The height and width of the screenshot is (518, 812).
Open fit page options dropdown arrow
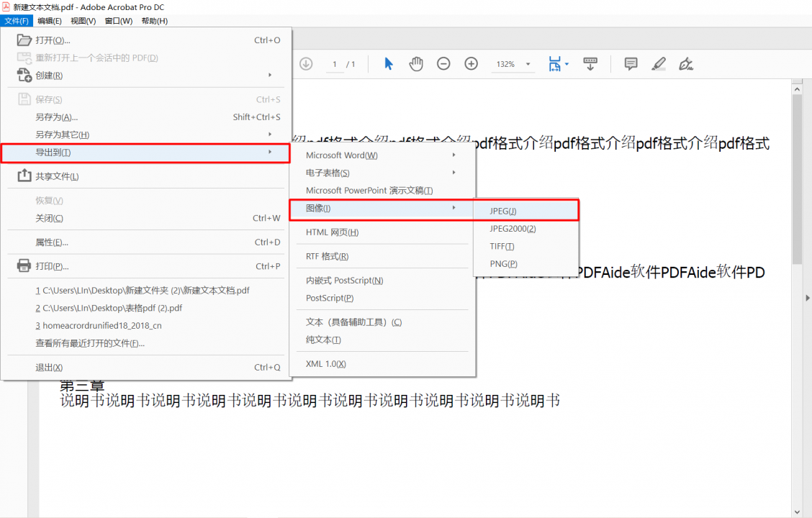(567, 64)
